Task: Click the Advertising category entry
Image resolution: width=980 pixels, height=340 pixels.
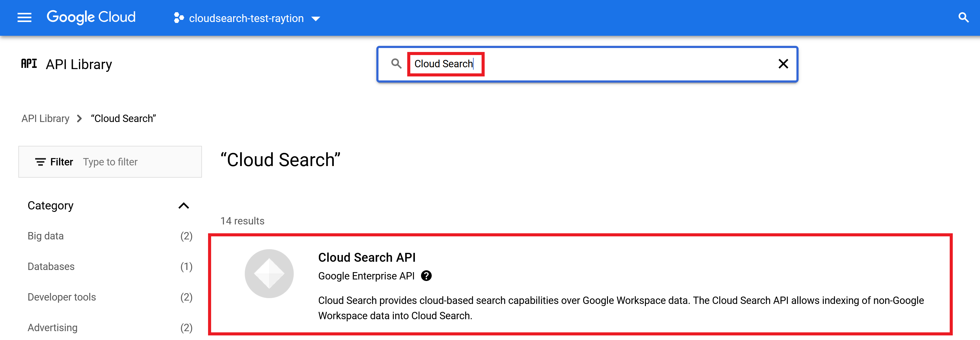Action: (x=52, y=327)
